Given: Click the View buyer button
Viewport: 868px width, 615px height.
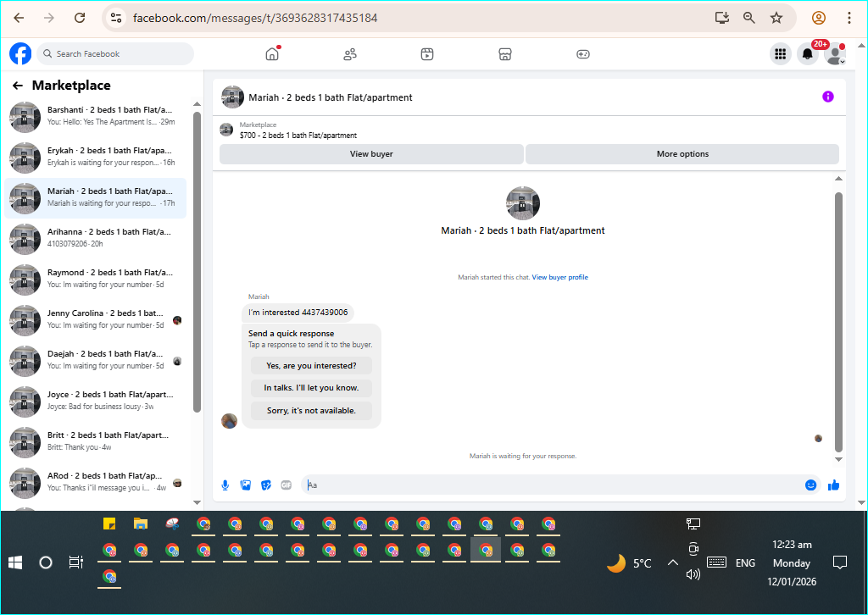Looking at the screenshot, I should (x=371, y=154).
